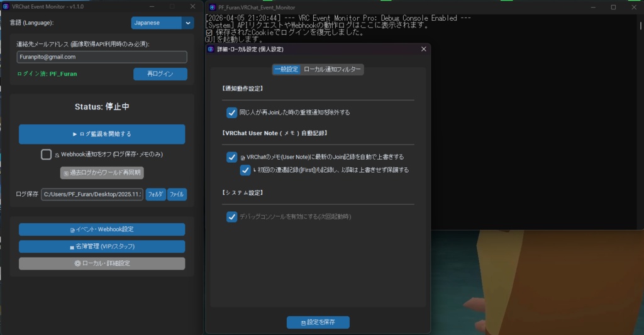Close the VRChat Event Monitor main window
Screen dimensions: 644x335
[x=192, y=6]
